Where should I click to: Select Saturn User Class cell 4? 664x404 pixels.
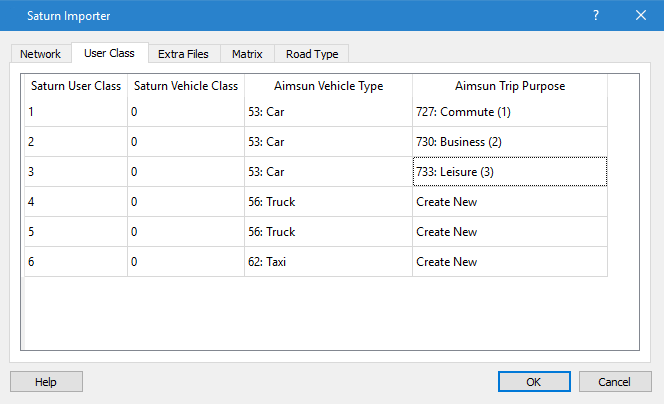(76, 202)
